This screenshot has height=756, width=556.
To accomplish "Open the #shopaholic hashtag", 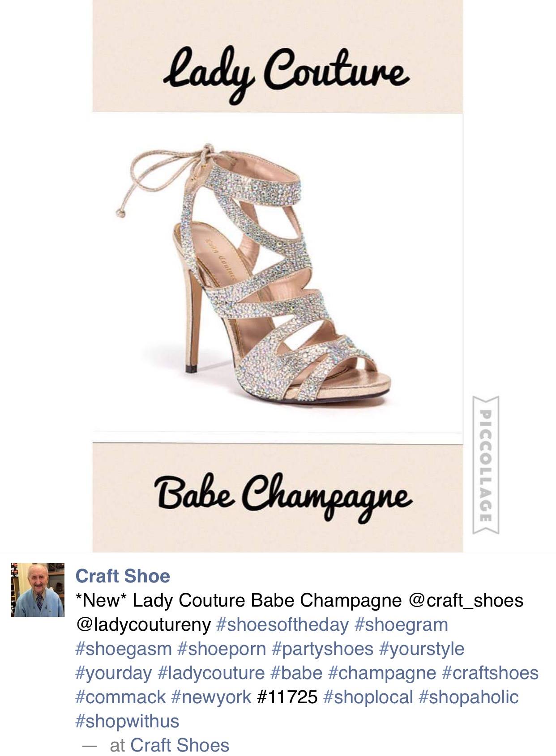I will 469,697.
